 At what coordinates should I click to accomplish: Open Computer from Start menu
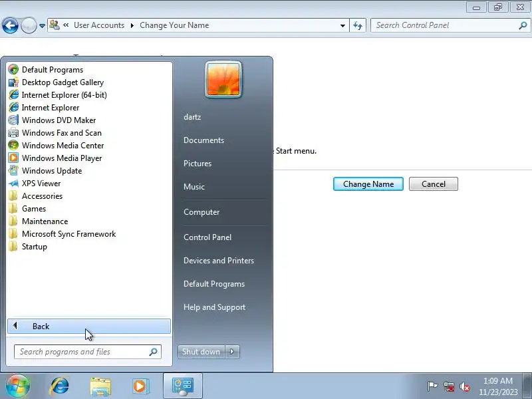click(201, 212)
